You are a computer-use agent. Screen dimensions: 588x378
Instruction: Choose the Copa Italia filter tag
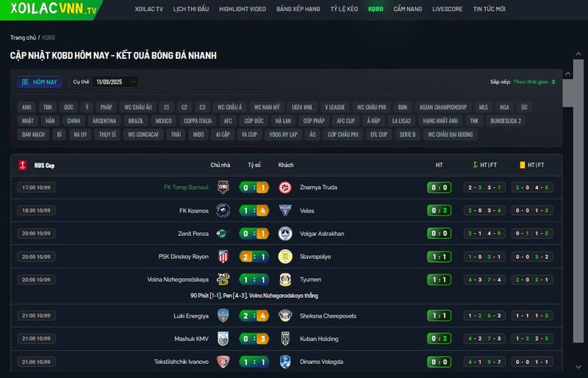[198, 121]
